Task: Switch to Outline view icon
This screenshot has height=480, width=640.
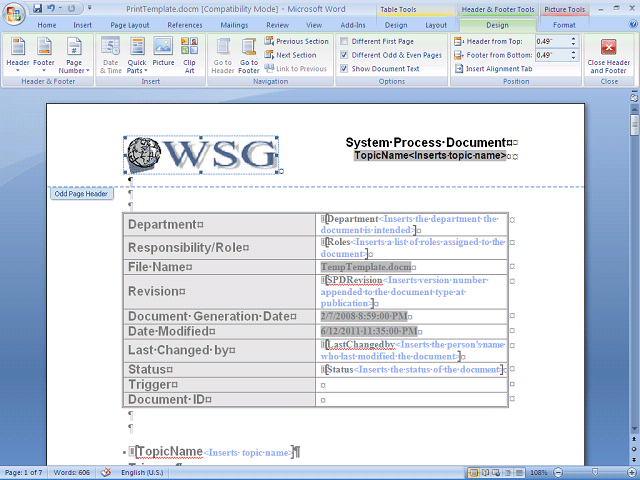Action: (x=508, y=473)
